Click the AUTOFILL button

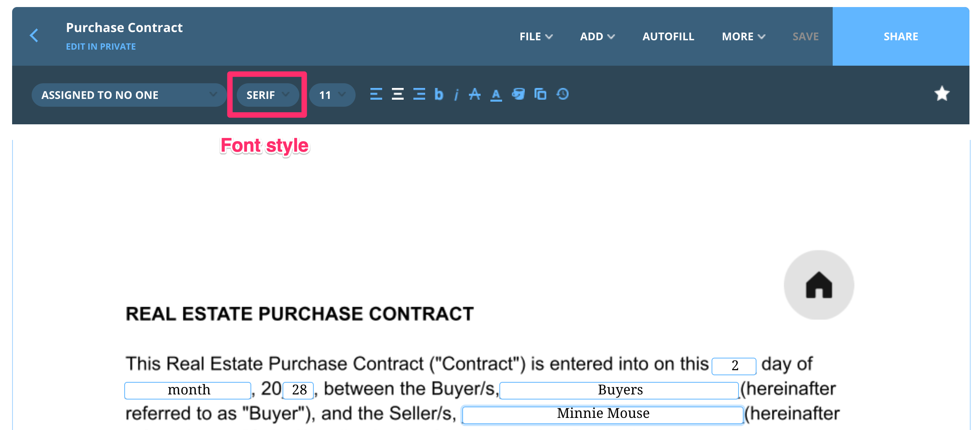coord(668,36)
